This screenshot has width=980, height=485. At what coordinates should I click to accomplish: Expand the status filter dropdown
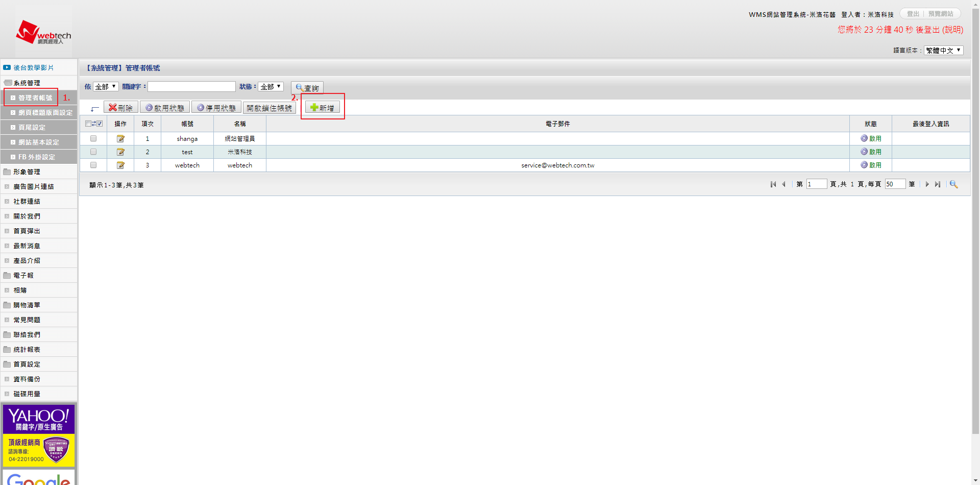271,87
